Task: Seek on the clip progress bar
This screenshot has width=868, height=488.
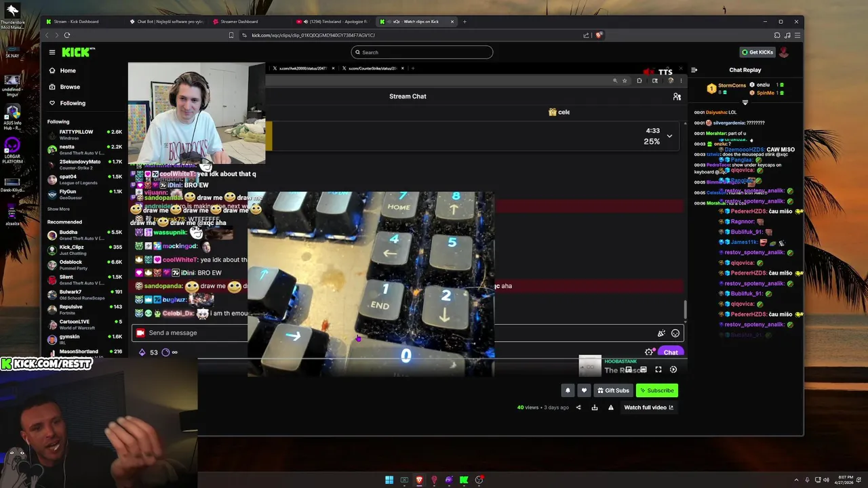Action: click(407, 359)
